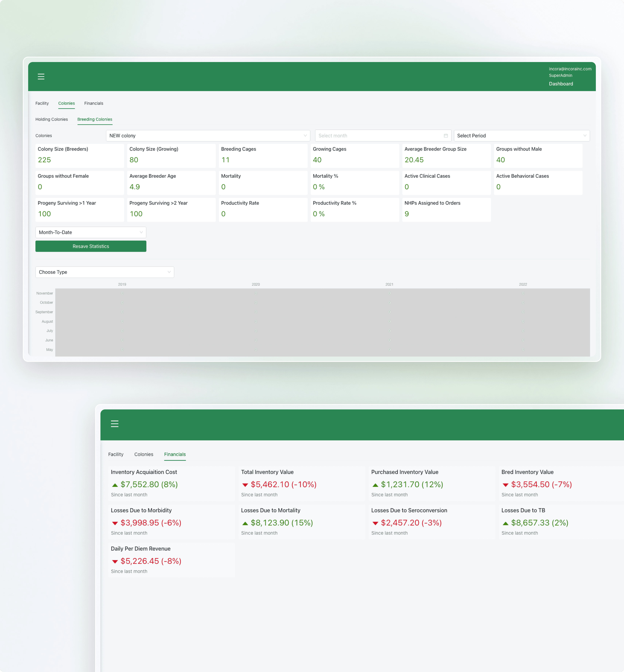Click the Dashboard link in header

tap(561, 84)
